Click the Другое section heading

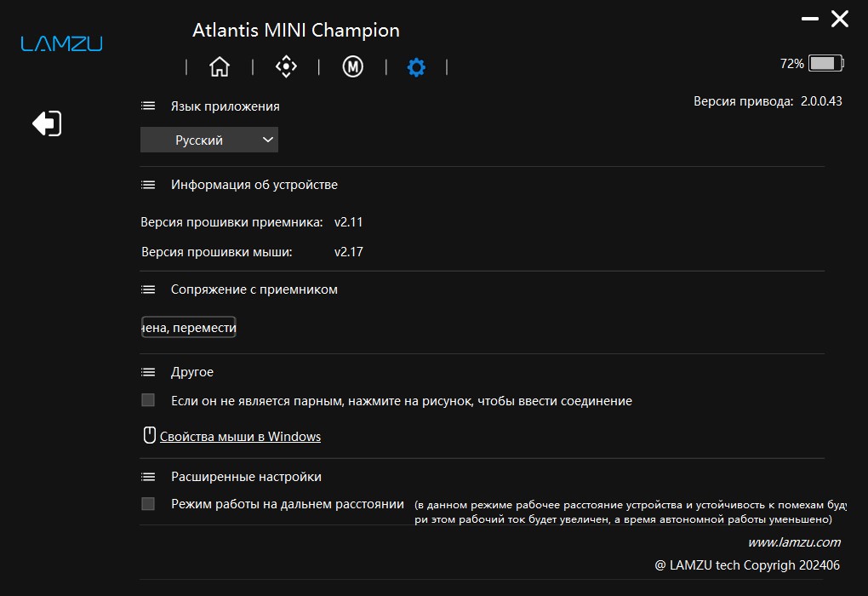tap(192, 372)
